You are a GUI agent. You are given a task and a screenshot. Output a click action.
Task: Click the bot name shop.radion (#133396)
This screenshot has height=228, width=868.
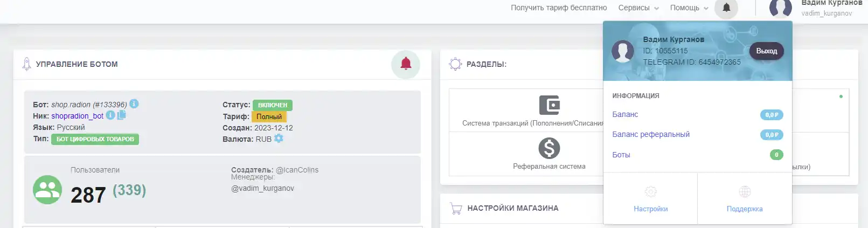89,105
